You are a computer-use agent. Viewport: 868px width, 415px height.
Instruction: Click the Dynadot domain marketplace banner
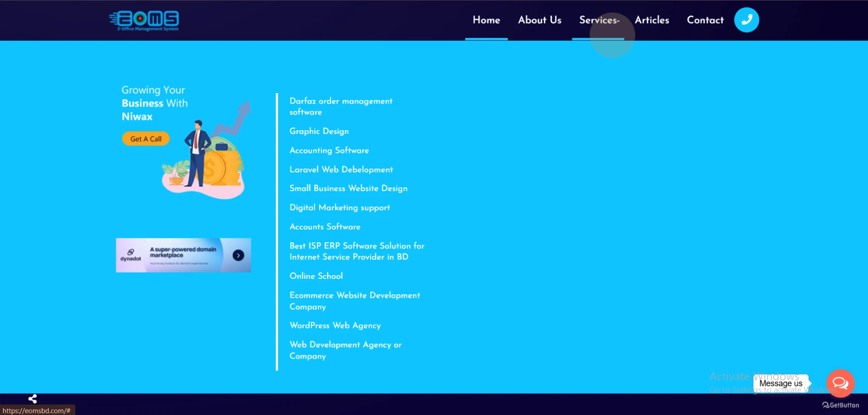(183, 255)
